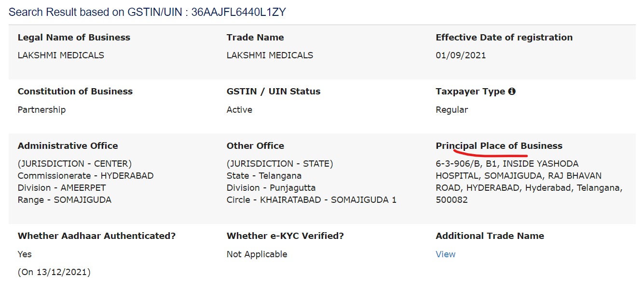Open the Additional Trade Name View link
The image size is (644, 290).
pos(445,254)
